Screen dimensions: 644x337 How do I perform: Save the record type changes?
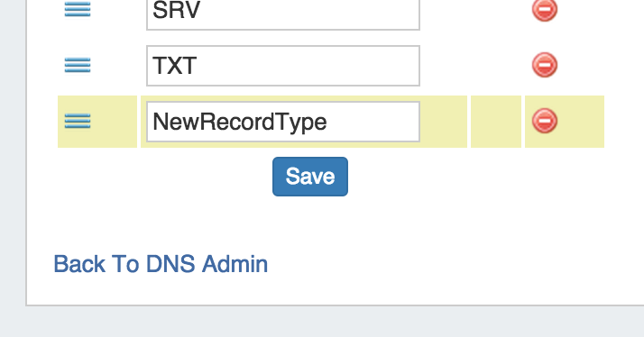(x=310, y=177)
